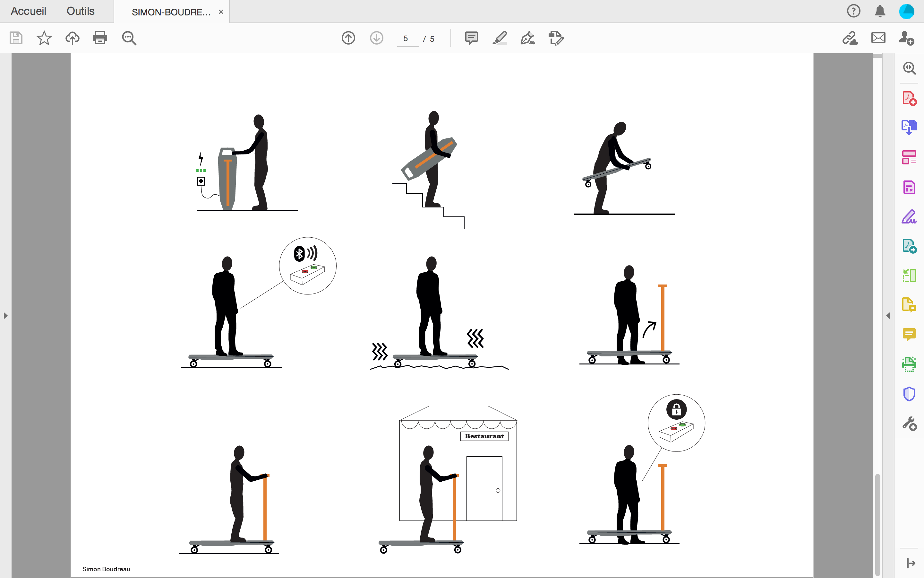Click the Save file icon

[16, 38]
